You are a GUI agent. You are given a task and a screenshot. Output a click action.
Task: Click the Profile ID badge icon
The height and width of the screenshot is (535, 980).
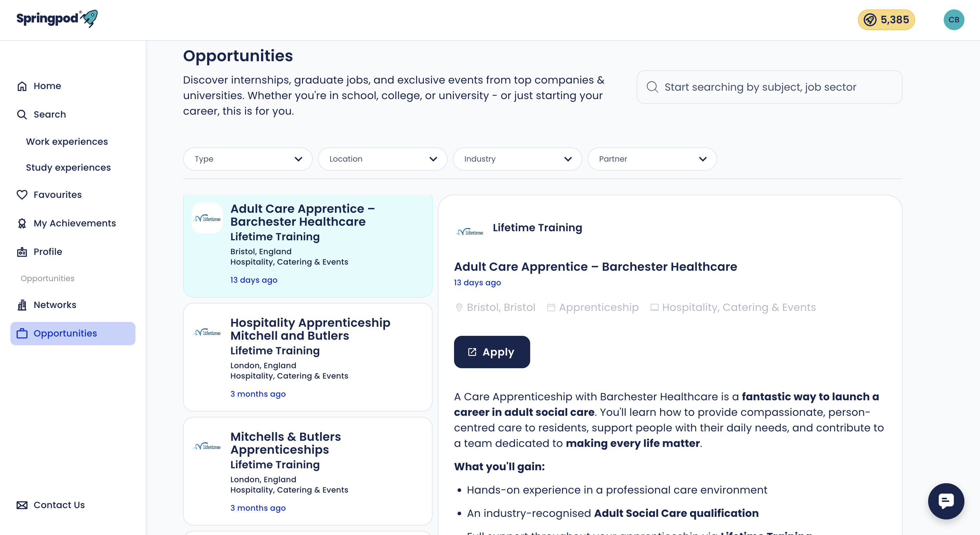pyautogui.click(x=22, y=252)
